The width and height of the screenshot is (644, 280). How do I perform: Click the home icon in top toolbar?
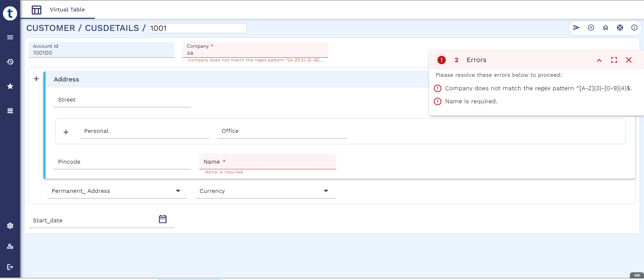[x=605, y=28]
